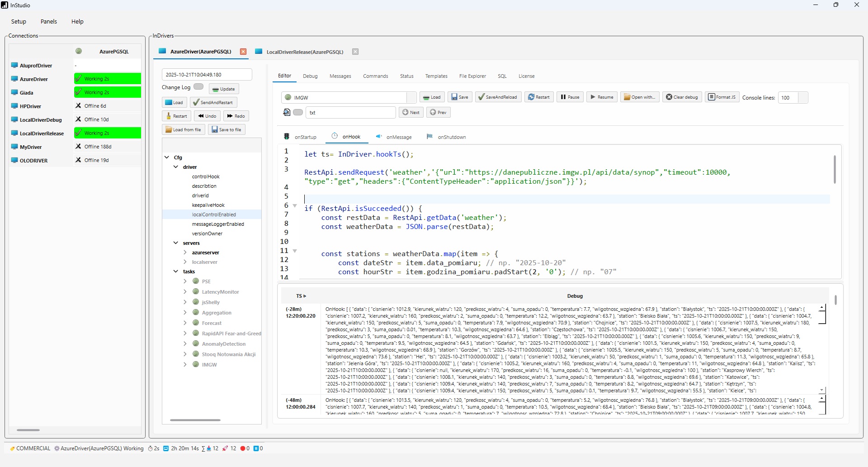Click the Clear debug button
The width and height of the screenshot is (868, 467).
tap(682, 97)
